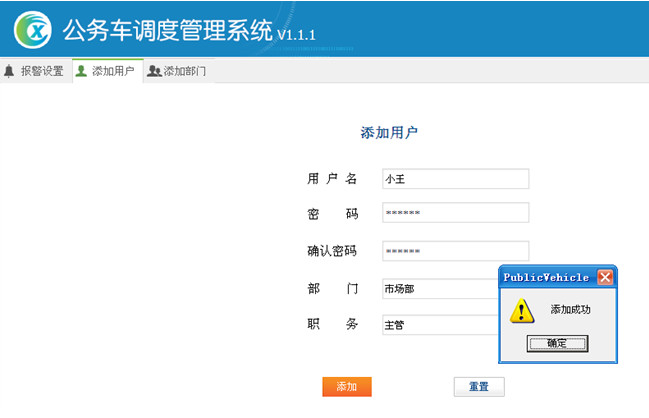Screen dimensions: 649x418
Task: Click the yellow warning triangle icon
Action: tap(521, 310)
